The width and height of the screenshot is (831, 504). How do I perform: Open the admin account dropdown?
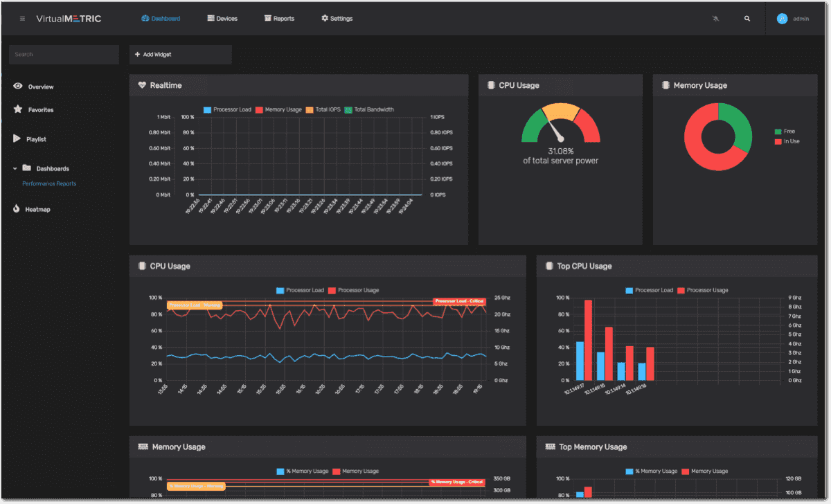(795, 18)
